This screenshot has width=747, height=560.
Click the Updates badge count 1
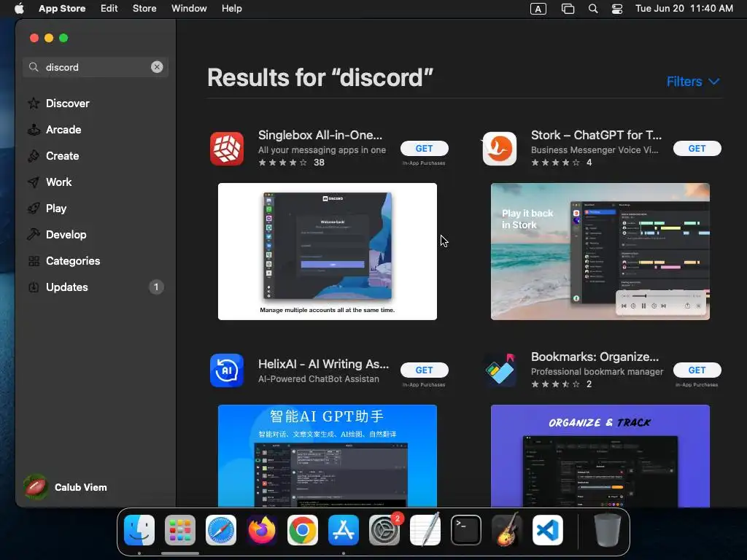click(x=156, y=287)
